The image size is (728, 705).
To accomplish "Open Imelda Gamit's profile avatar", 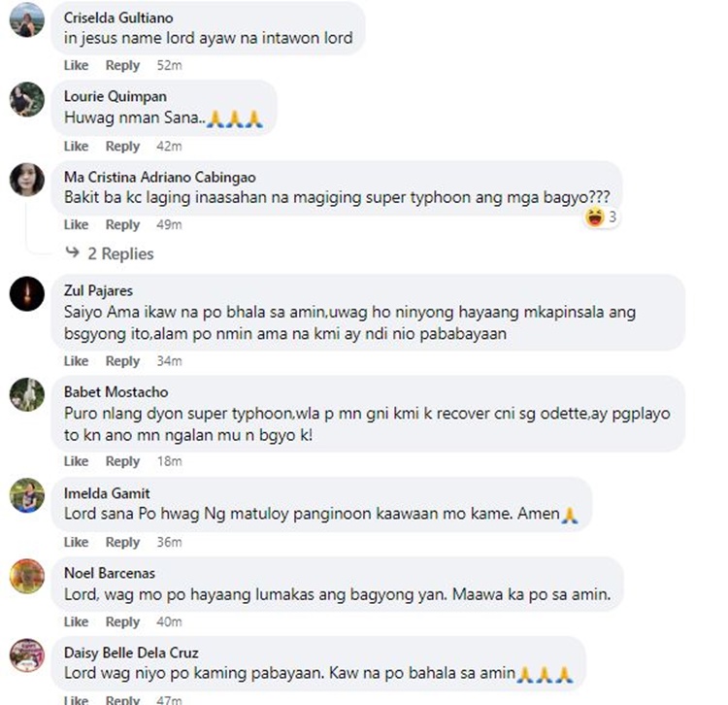I will coord(26,495).
